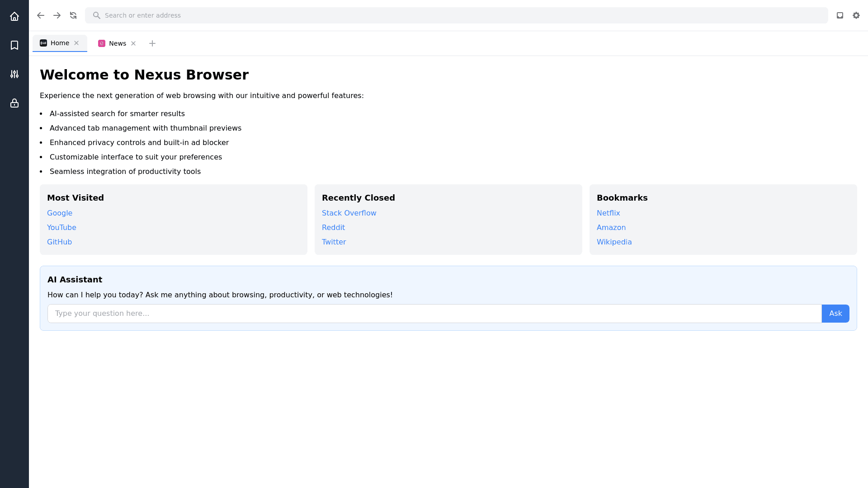Open the privacy lock icon in sidebar
Viewport: 868px width, 488px height.
14,103
